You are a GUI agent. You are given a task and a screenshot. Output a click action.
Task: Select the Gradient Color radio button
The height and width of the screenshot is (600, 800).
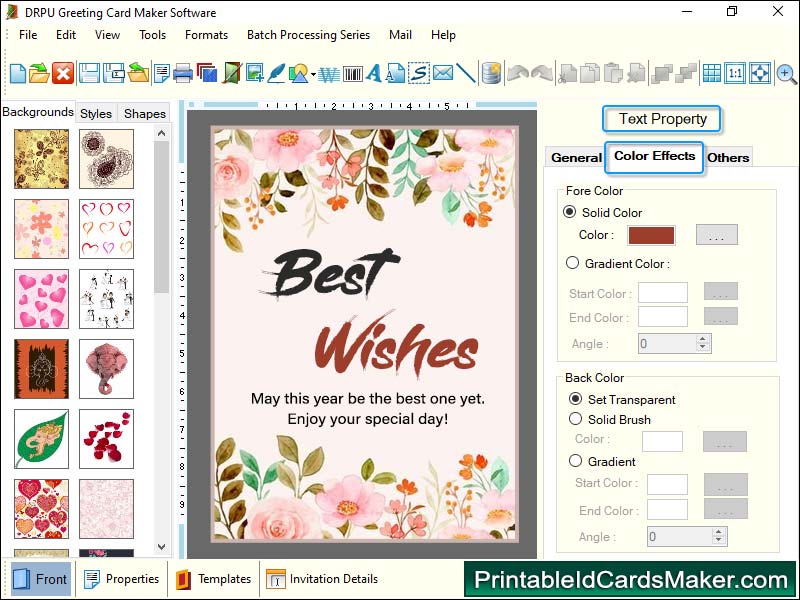click(x=572, y=263)
